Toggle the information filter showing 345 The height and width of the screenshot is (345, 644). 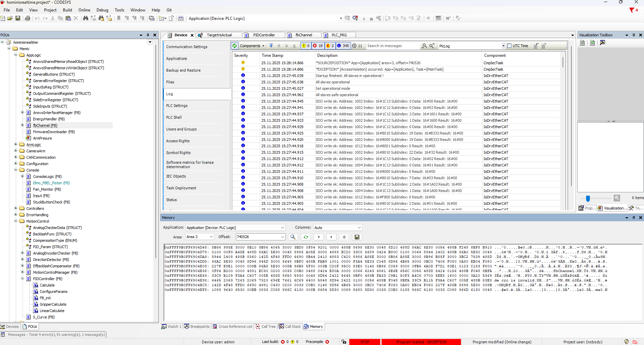click(343, 46)
